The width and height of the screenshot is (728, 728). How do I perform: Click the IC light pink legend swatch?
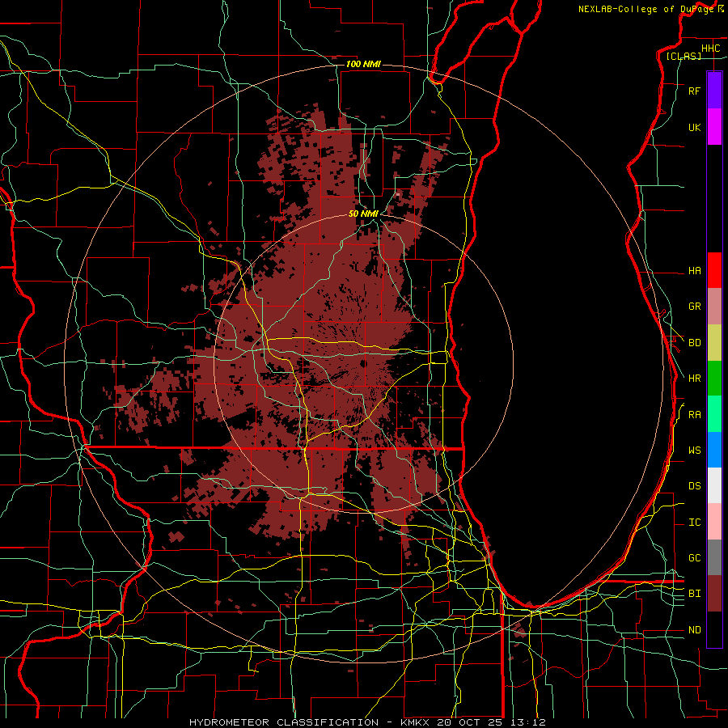pyautogui.click(x=714, y=522)
